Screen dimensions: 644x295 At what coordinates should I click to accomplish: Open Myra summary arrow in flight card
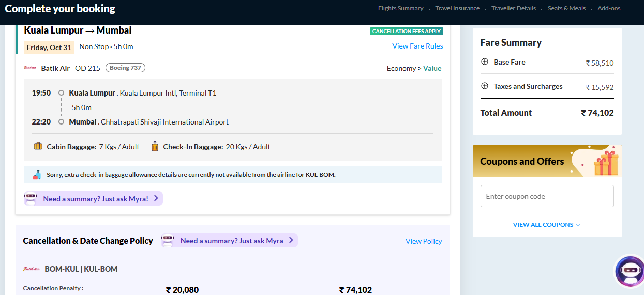click(156, 198)
